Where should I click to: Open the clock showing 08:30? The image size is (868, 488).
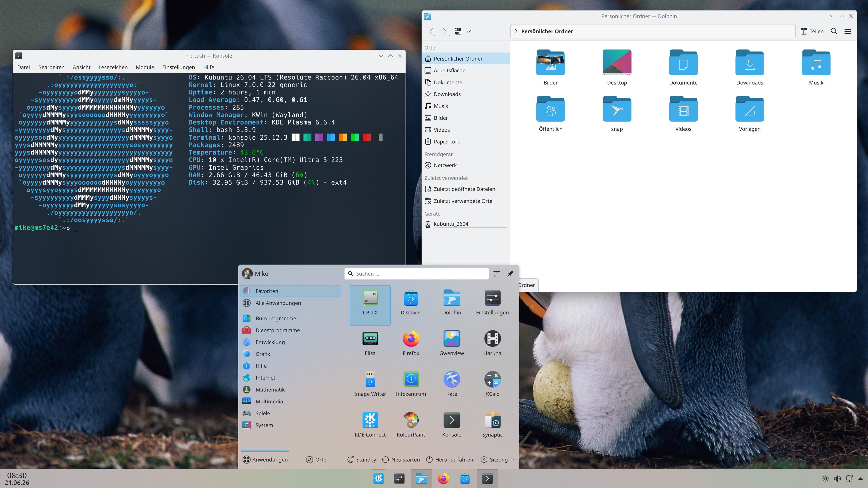tap(17, 479)
